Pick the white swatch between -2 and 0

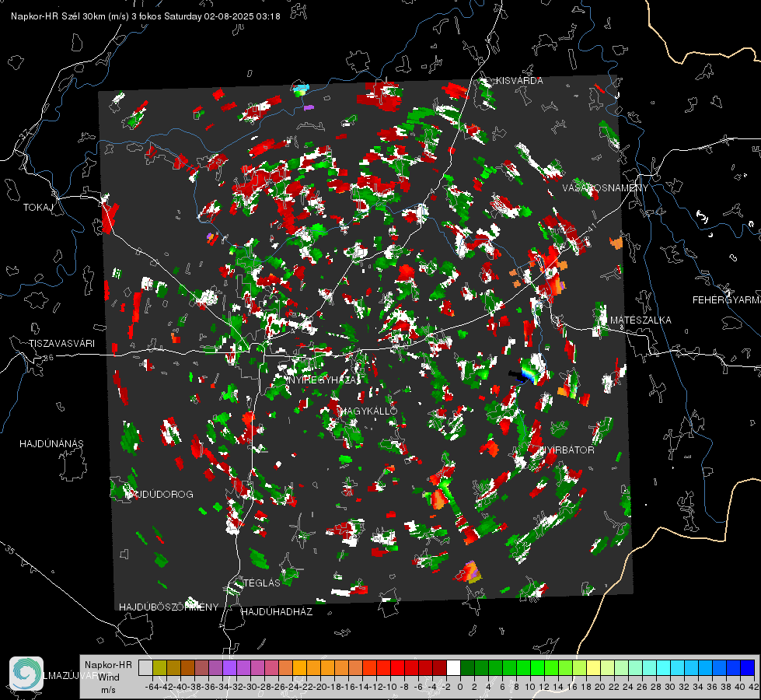pyautogui.click(x=453, y=667)
